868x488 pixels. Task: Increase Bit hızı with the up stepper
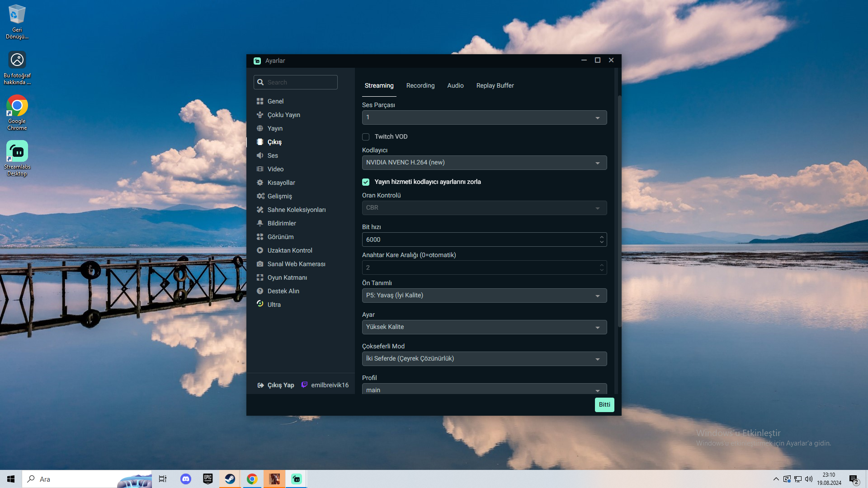[x=601, y=237]
